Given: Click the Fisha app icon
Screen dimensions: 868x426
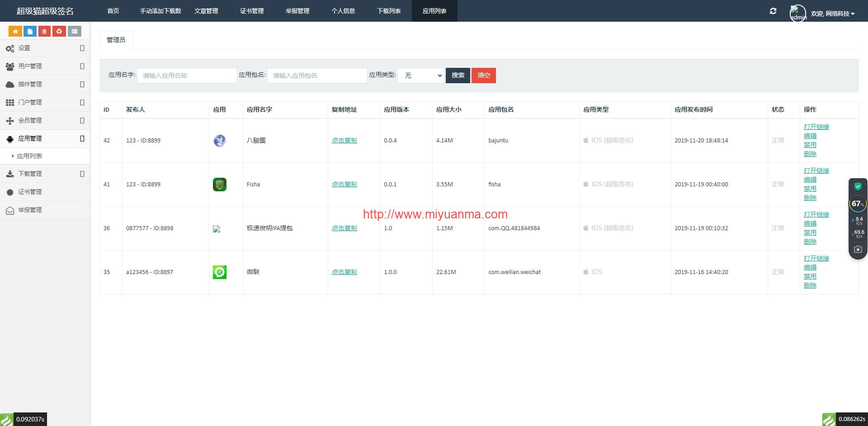Looking at the screenshot, I should click(220, 185).
